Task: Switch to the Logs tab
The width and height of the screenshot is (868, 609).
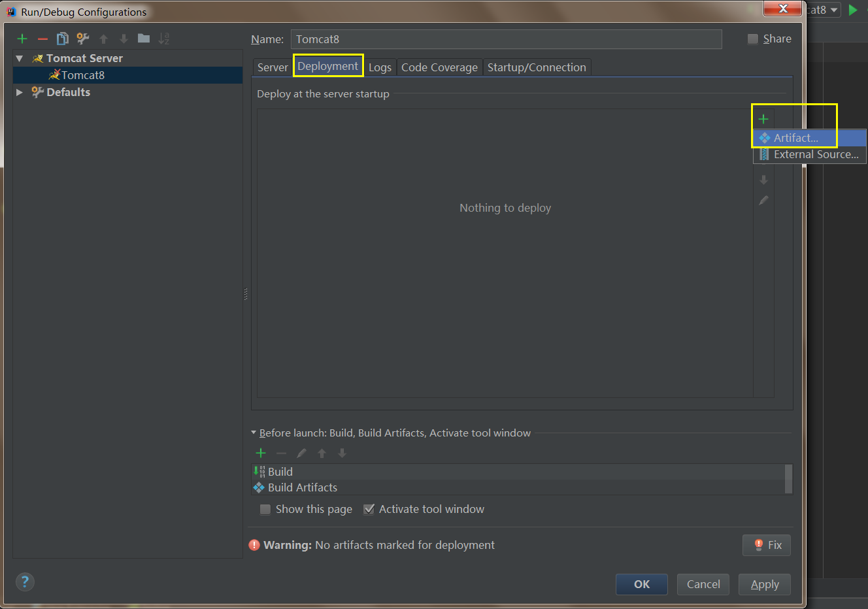Action: pyautogui.click(x=380, y=67)
